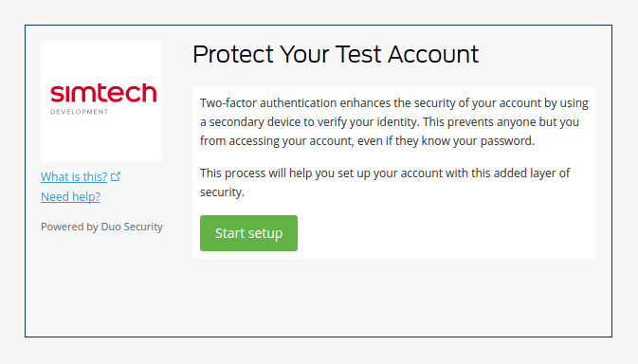Click white space right of Start setup button
This screenshot has width=638, height=364.
[446, 233]
